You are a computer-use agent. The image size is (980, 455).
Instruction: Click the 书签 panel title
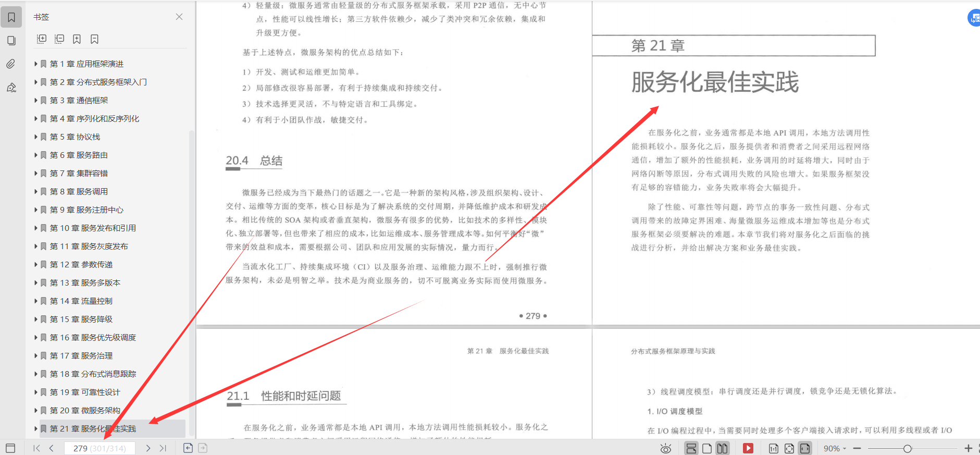41,17
